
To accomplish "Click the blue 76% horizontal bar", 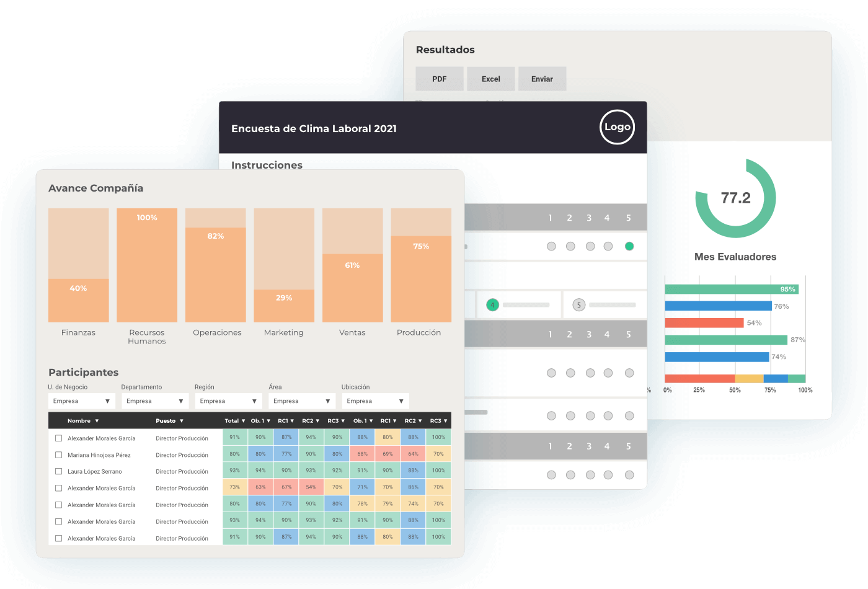I will pyautogui.click(x=718, y=306).
